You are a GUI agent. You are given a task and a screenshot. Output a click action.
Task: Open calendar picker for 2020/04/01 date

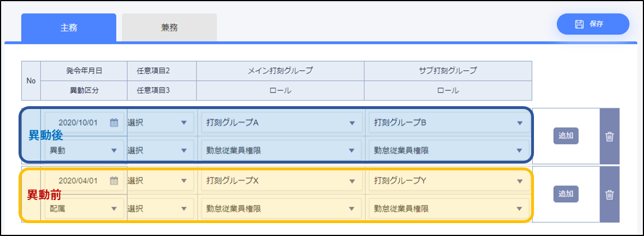tap(114, 181)
